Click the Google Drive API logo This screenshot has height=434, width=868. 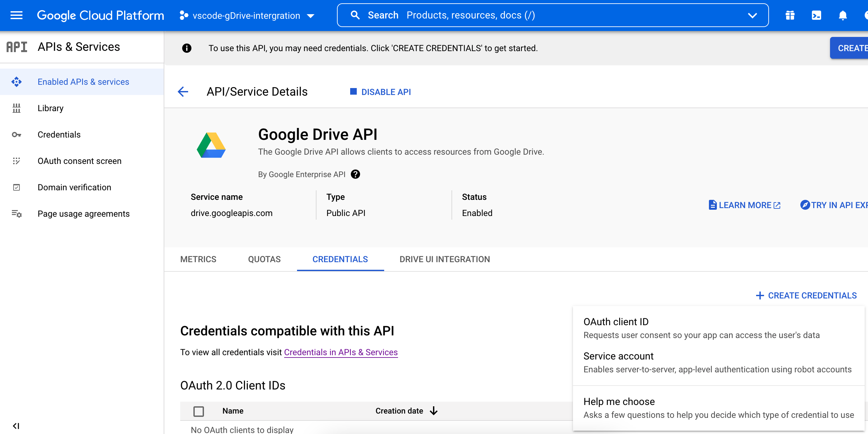(x=211, y=145)
